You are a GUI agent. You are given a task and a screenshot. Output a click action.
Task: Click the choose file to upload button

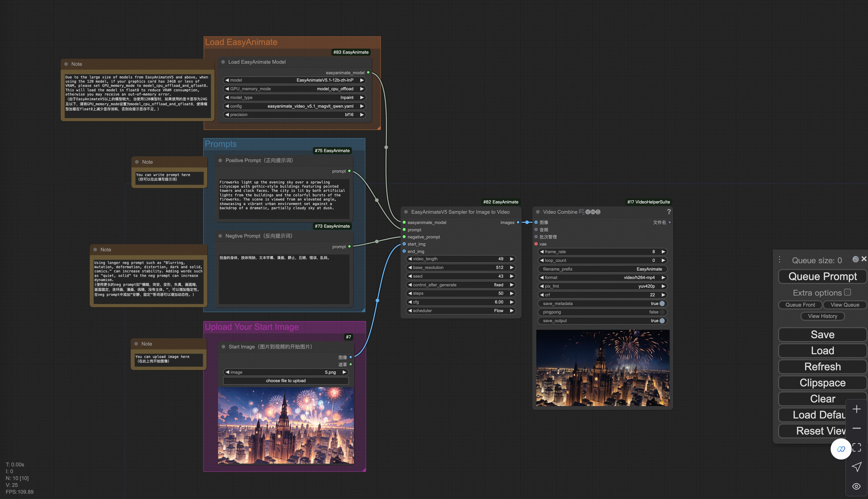[x=285, y=381]
